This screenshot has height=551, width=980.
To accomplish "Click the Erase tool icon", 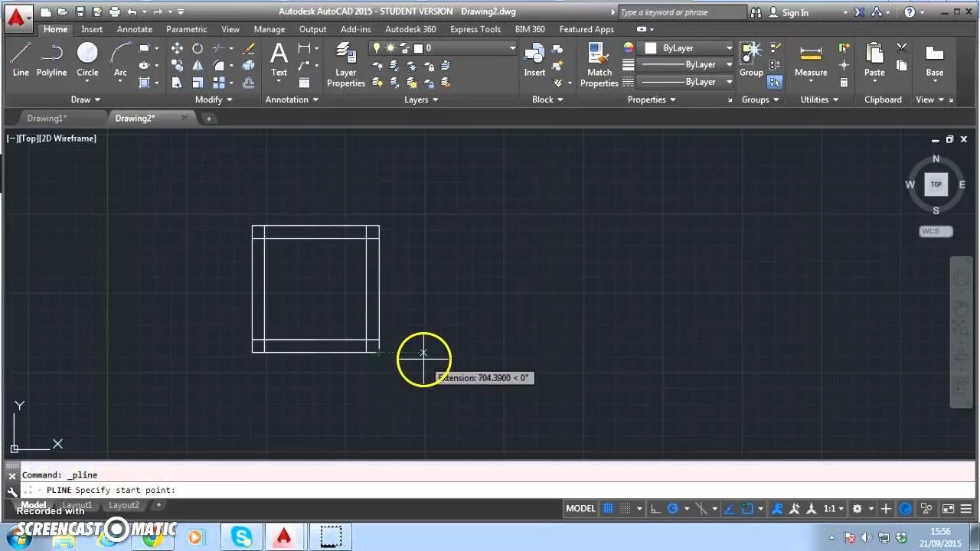I will click(x=248, y=48).
